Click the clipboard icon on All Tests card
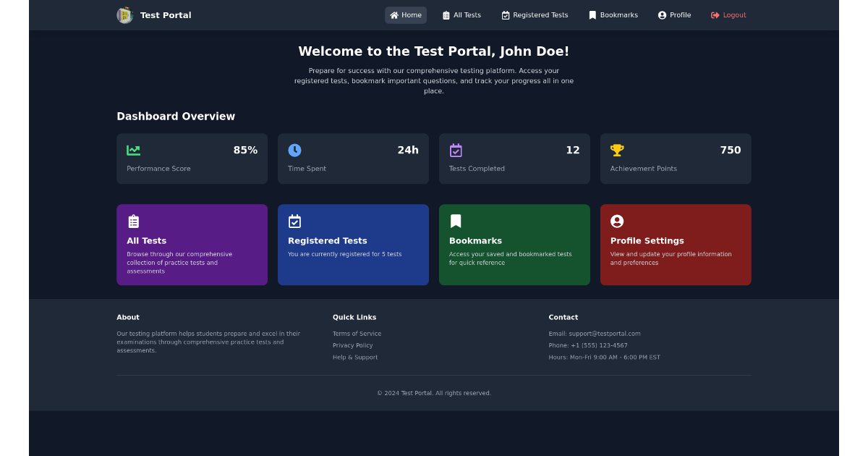 [x=134, y=221]
